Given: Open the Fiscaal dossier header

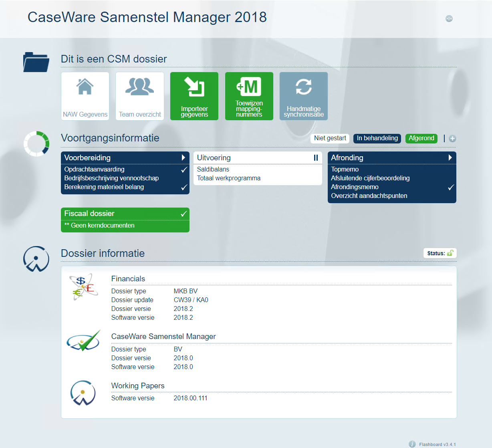Looking at the screenshot, I should click(x=125, y=214).
